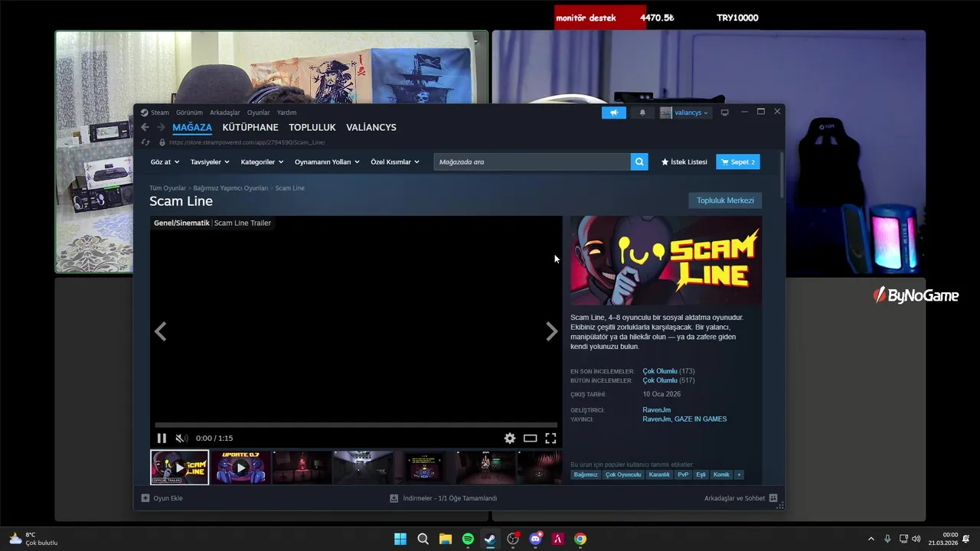The image size is (980, 551).
Task: Toggle theater mode for the trailer
Action: coord(530,439)
